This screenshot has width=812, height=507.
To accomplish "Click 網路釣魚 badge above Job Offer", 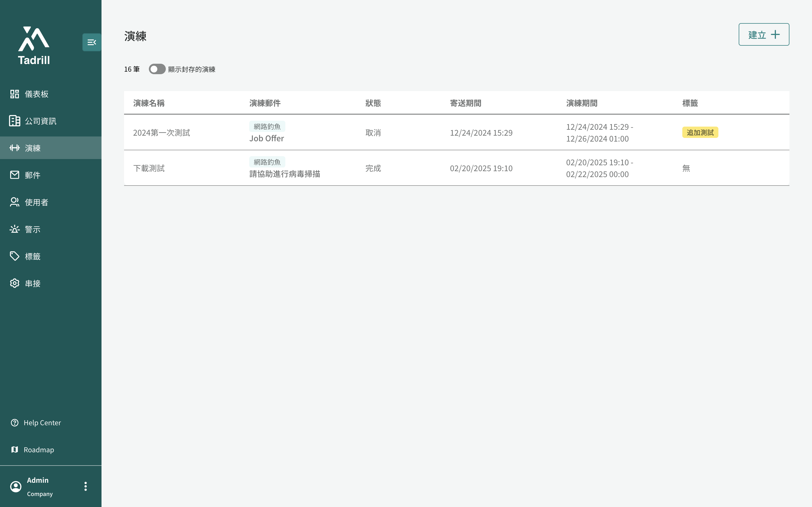I will (x=267, y=126).
